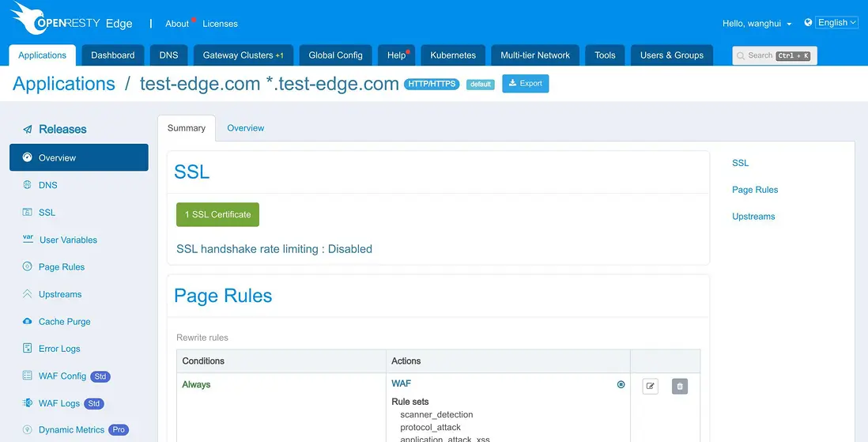The width and height of the screenshot is (868, 442).
Task: Click the globe icon next to English
Action: coord(808,23)
